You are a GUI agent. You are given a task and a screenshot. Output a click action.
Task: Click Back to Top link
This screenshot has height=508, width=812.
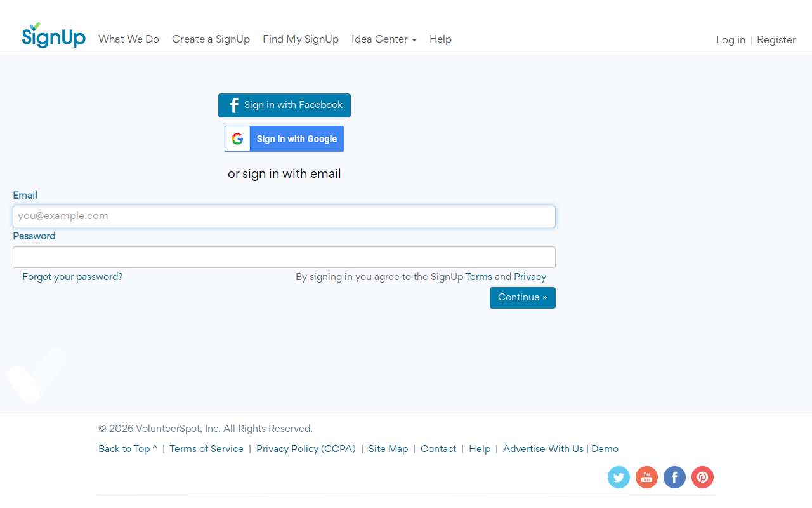coord(128,449)
